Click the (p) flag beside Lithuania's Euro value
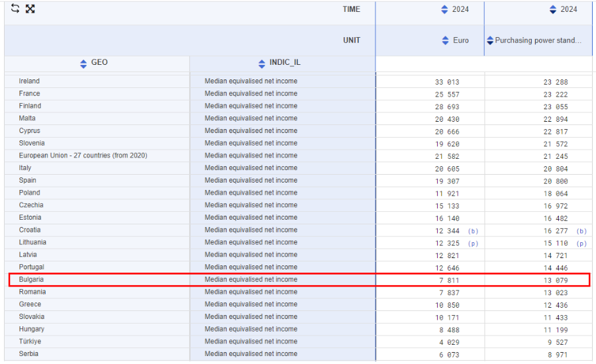Image resolution: width=596 pixels, height=364 pixels. click(473, 244)
